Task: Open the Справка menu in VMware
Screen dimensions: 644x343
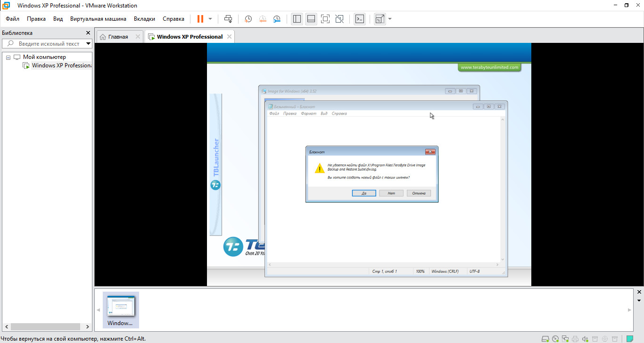Action: pos(173,19)
